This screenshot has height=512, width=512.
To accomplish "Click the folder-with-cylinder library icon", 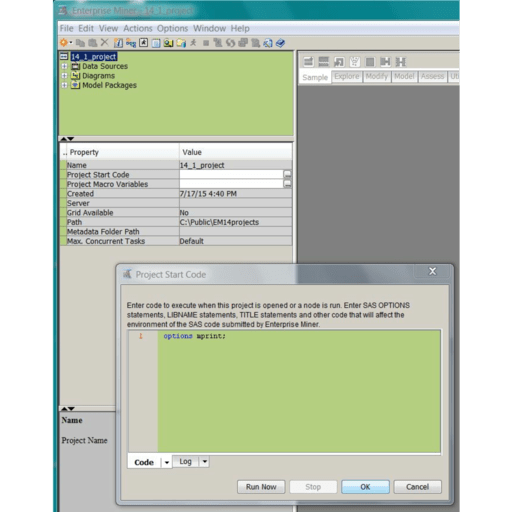I will tap(181, 43).
